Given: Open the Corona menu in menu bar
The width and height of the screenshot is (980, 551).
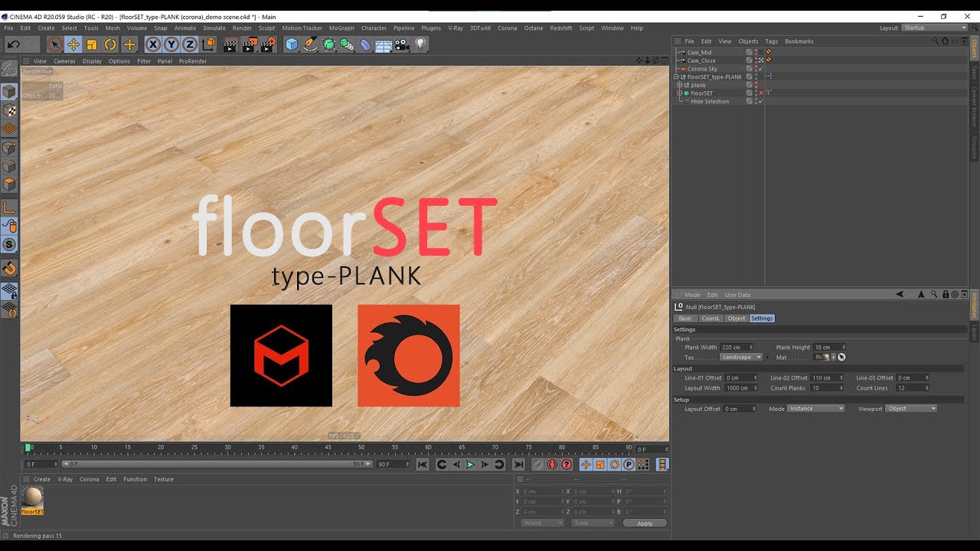Looking at the screenshot, I should click(x=507, y=28).
